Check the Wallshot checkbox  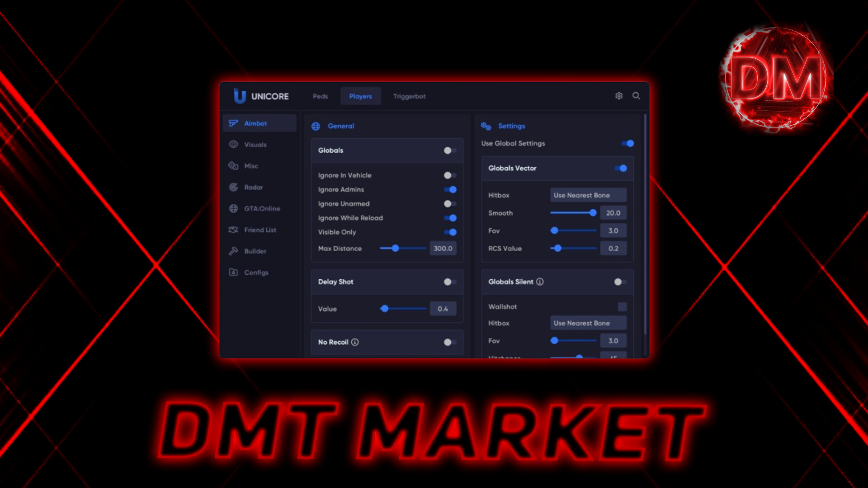pos(622,307)
